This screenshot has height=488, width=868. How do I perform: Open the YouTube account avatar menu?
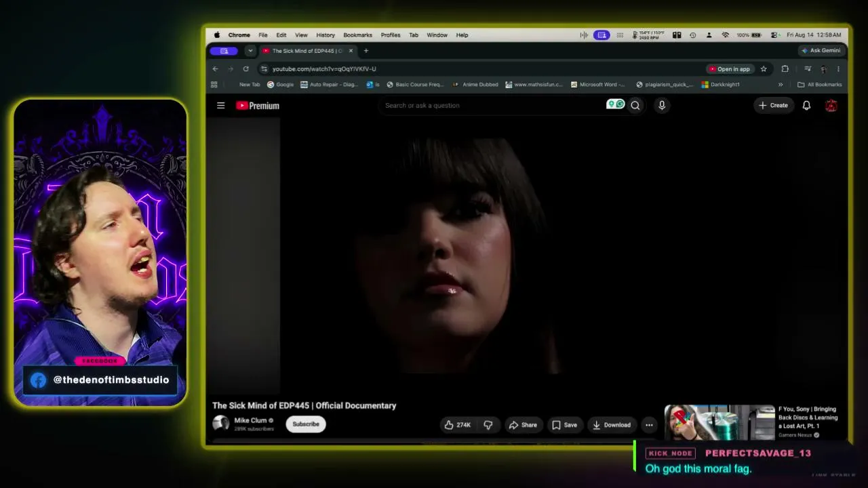pos(831,105)
